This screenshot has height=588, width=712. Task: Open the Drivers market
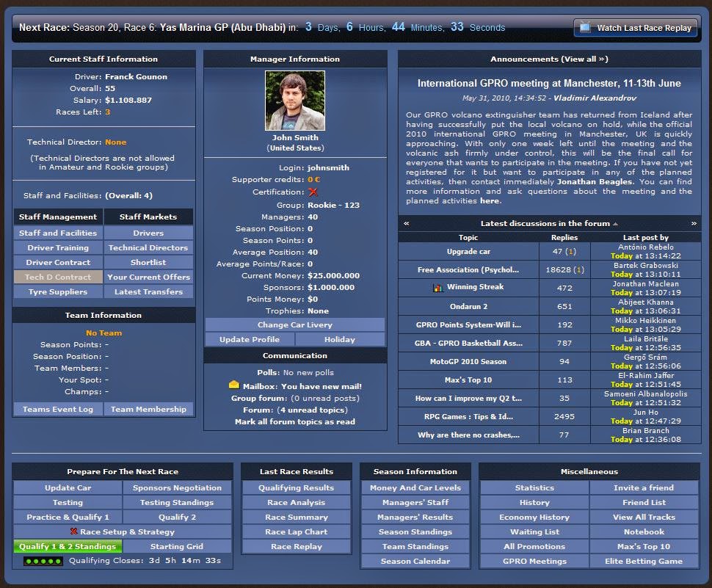148,233
